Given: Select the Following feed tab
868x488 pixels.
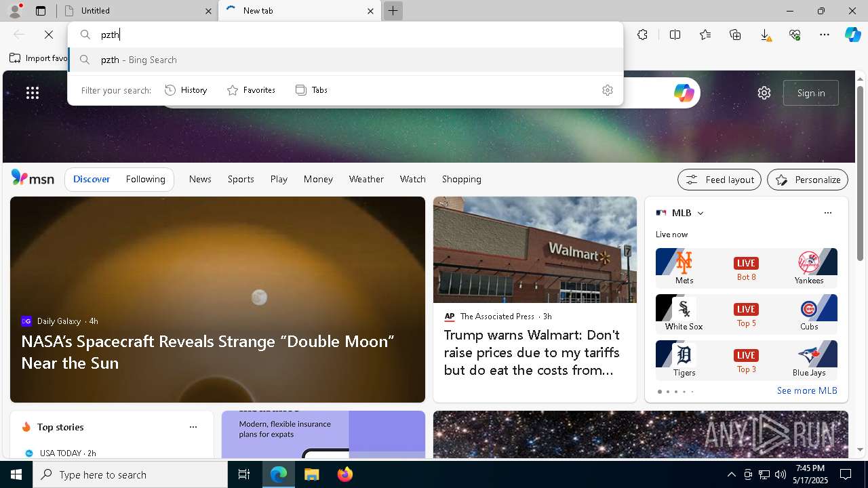Looking at the screenshot, I should click(145, 179).
